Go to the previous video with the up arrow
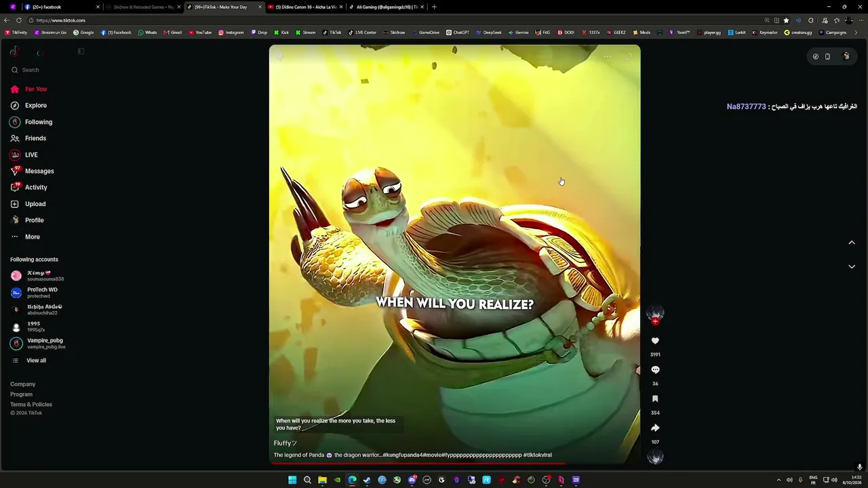 tap(852, 243)
